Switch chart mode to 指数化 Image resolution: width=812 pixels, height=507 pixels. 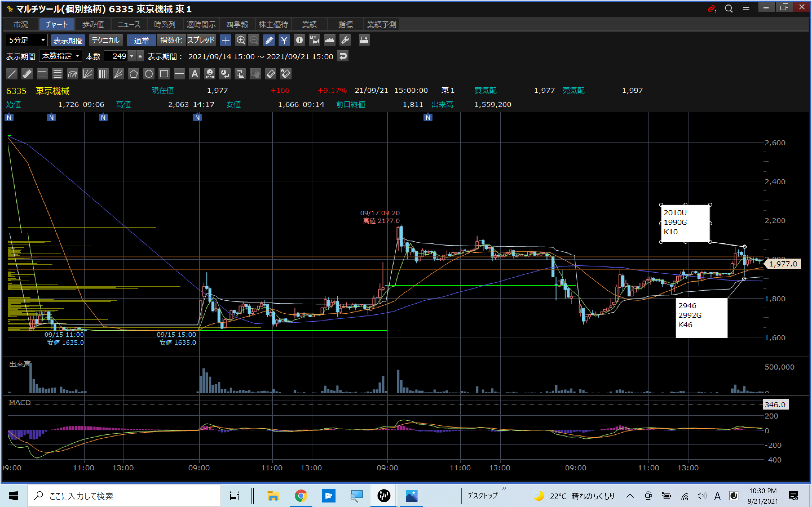[171, 40]
